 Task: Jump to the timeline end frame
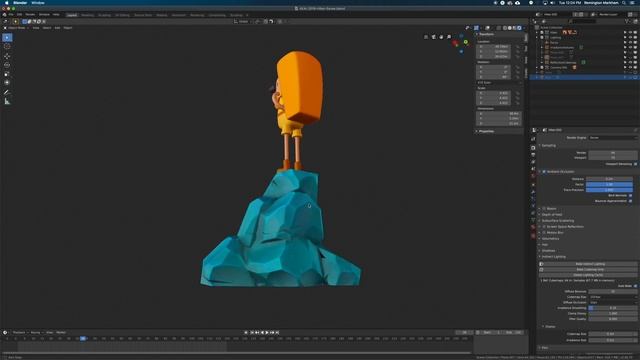(x=277, y=333)
